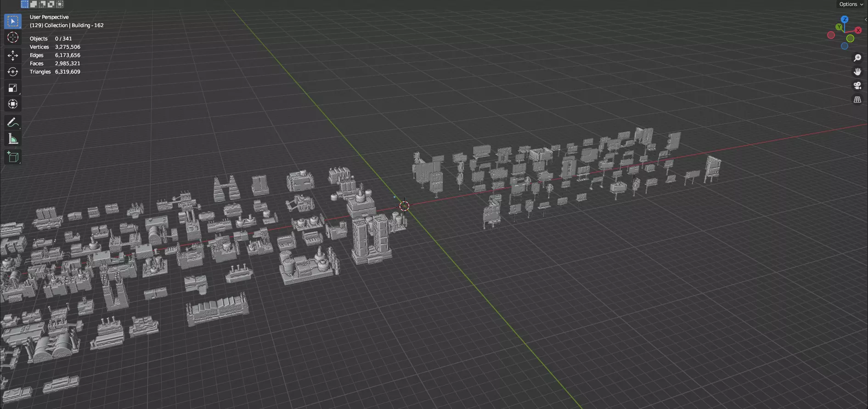The width and height of the screenshot is (868, 409).
Task: Expand the sidebar with the arrow
Action: pyautogui.click(x=866, y=19)
